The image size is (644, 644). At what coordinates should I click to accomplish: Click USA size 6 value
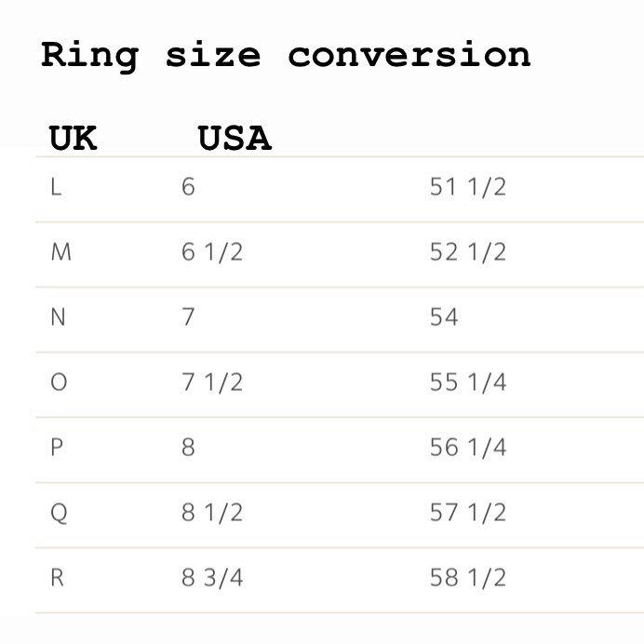[189, 187]
